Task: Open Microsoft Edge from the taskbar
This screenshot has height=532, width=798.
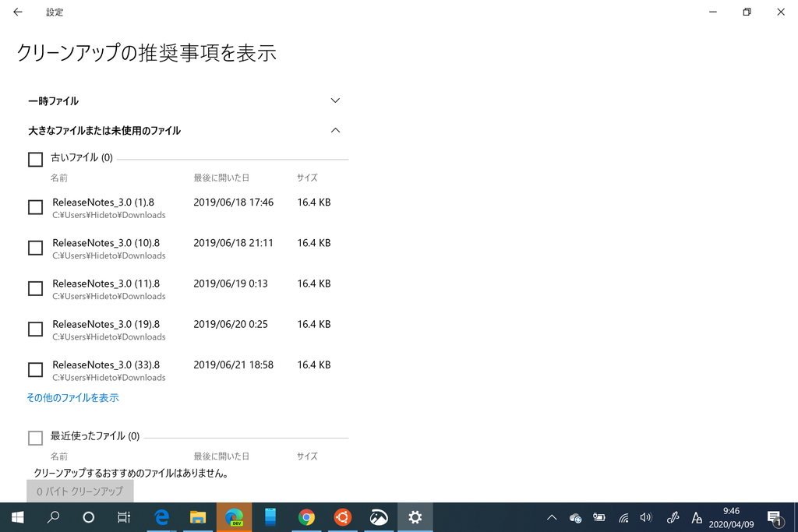Action: (161, 516)
